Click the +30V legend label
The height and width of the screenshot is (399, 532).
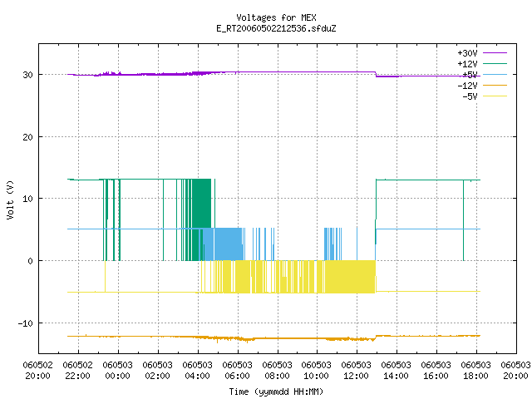467,53
